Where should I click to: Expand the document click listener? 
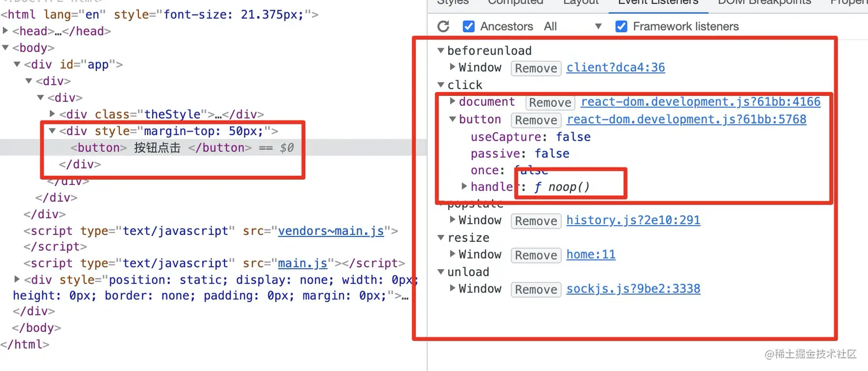(x=453, y=102)
